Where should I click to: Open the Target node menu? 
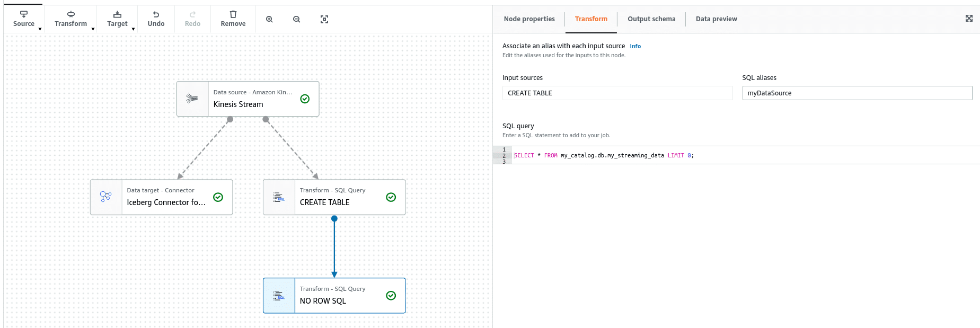pos(117,19)
